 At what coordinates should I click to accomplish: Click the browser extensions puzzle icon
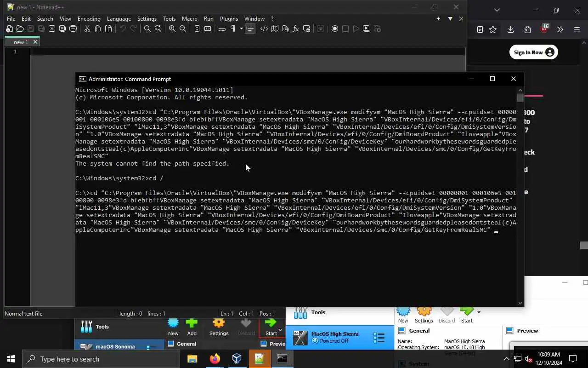(527, 29)
